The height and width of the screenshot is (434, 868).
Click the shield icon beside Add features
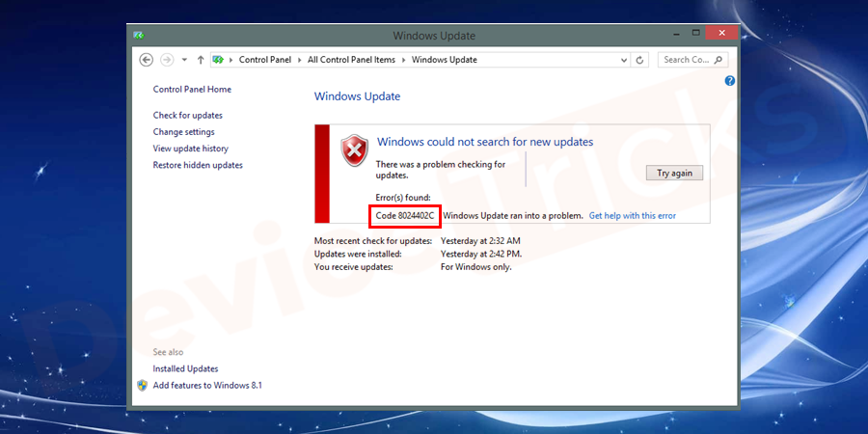[143, 385]
